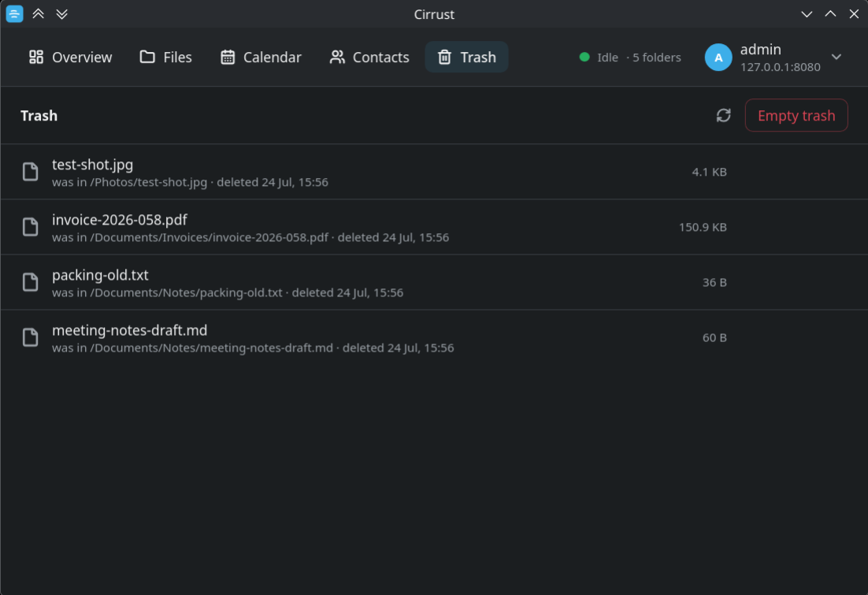
Task: Click the double-up arrow title bar icon
Action: pos(38,14)
